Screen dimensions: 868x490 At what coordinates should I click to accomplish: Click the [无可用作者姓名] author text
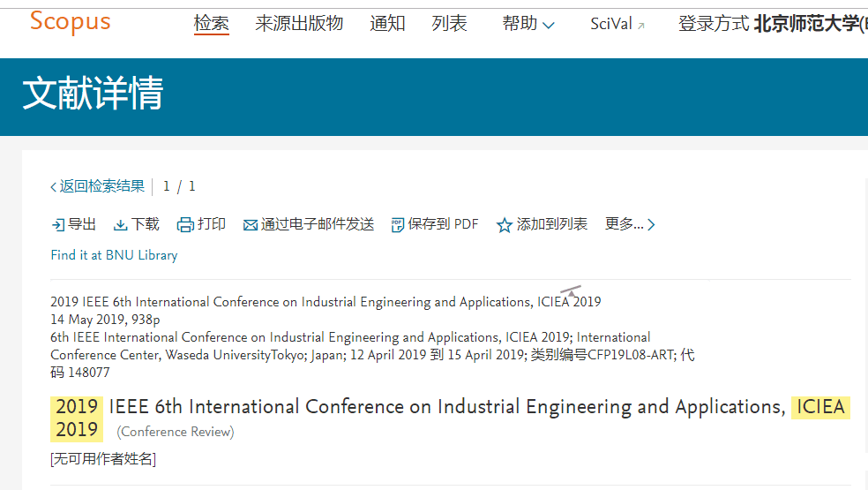coord(103,459)
